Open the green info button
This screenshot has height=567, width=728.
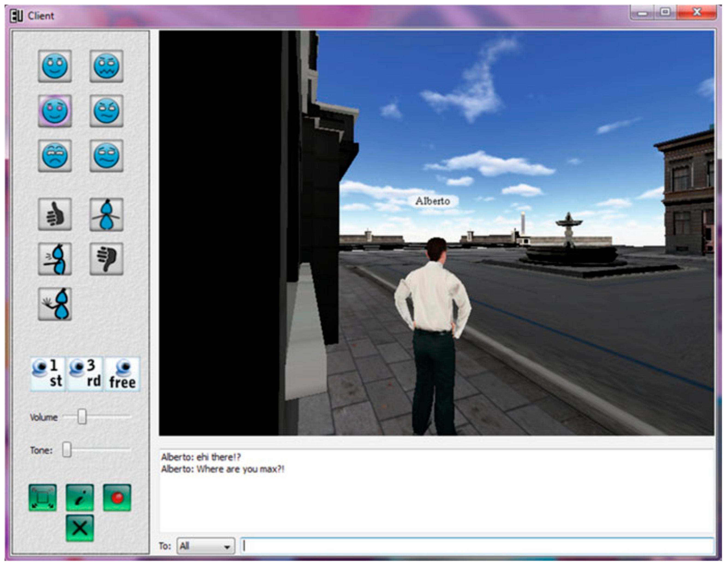point(80,498)
